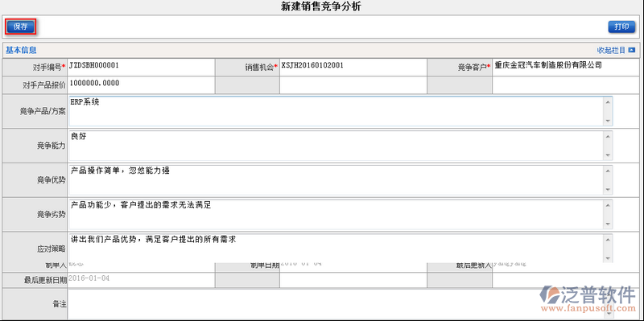Click the 保存 save button
This screenshot has height=321, width=644.
click(21, 27)
